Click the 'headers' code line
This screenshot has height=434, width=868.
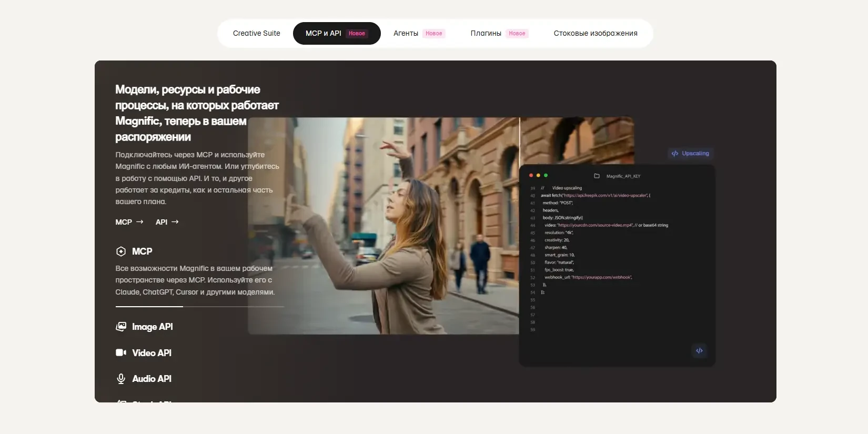click(x=551, y=210)
